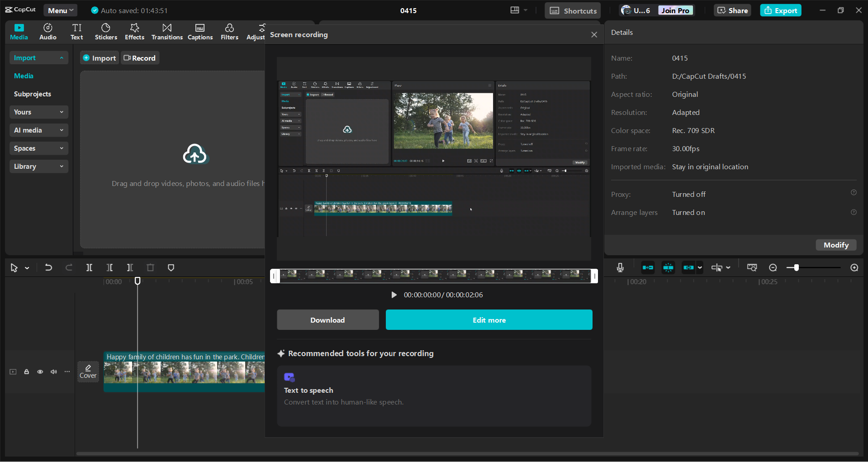The height and width of the screenshot is (462, 868).
Task: Click the Split tool in the timeline toolbar
Action: (89, 267)
